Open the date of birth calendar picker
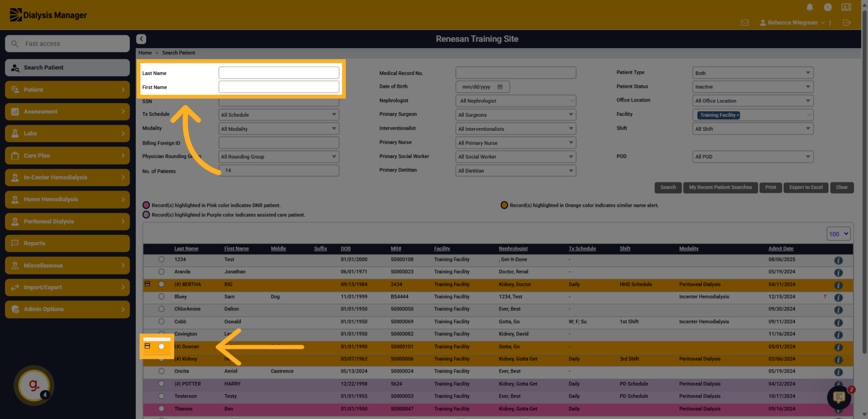The image size is (868, 419). tap(500, 87)
